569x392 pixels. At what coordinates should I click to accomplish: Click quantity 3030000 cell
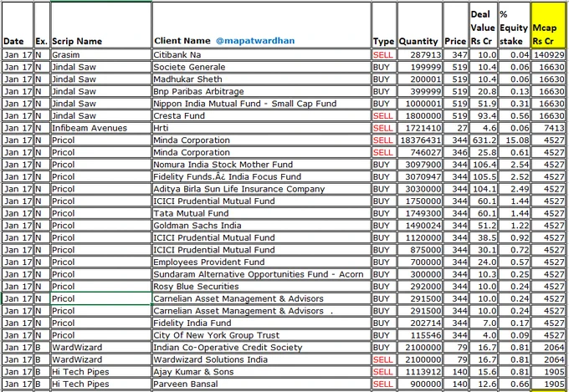point(420,189)
